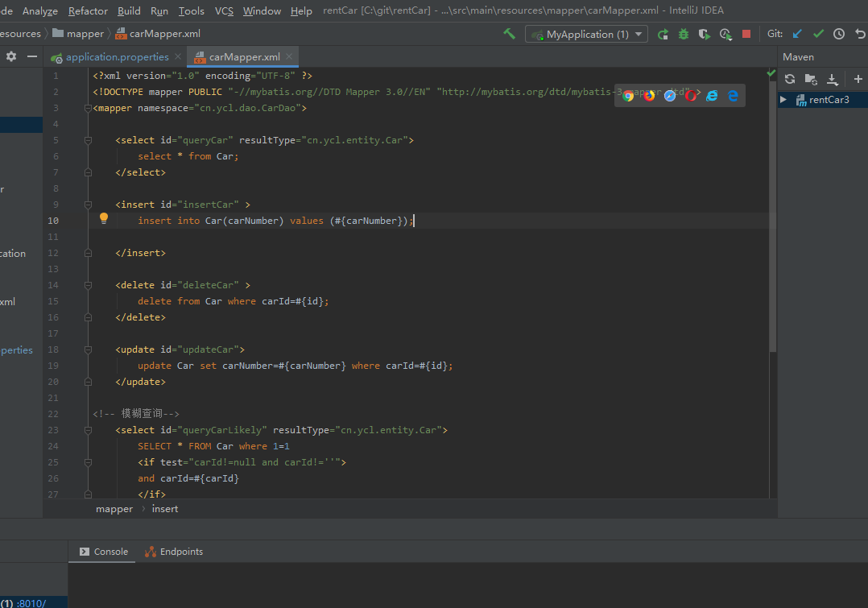Close the carMapper.xml tab
868x608 pixels.
coord(289,56)
